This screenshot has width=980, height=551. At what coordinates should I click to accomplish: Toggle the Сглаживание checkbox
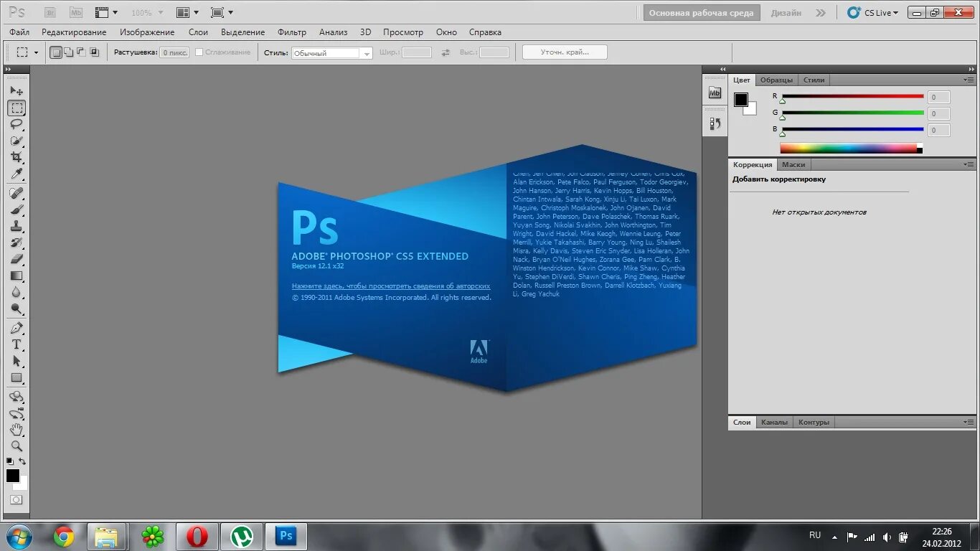click(199, 52)
